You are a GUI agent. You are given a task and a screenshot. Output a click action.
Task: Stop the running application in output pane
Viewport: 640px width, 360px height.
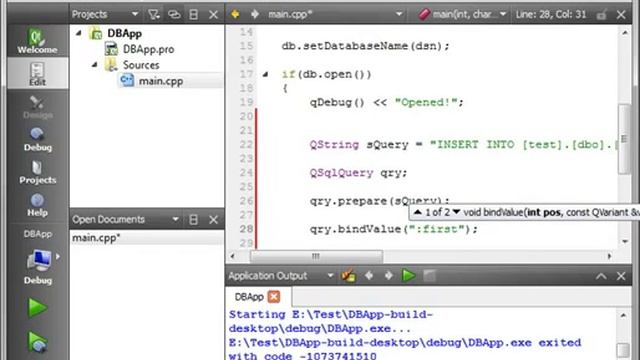point(429,276)
